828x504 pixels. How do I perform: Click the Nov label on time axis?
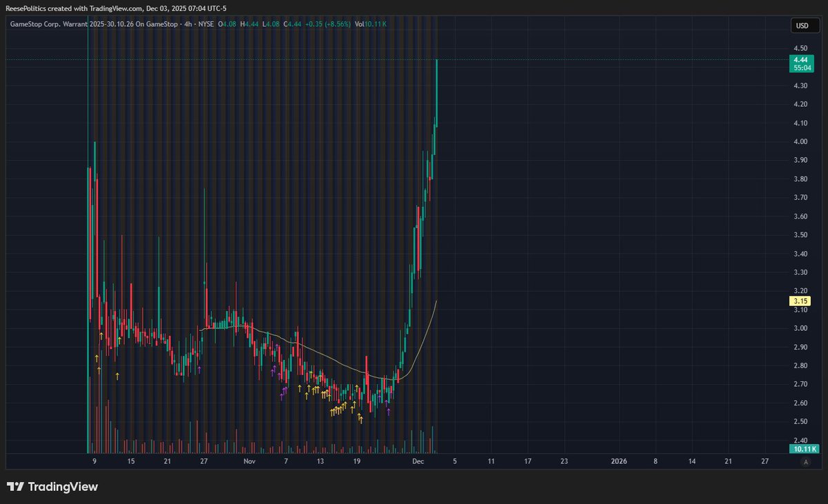[x=250, y=461]
